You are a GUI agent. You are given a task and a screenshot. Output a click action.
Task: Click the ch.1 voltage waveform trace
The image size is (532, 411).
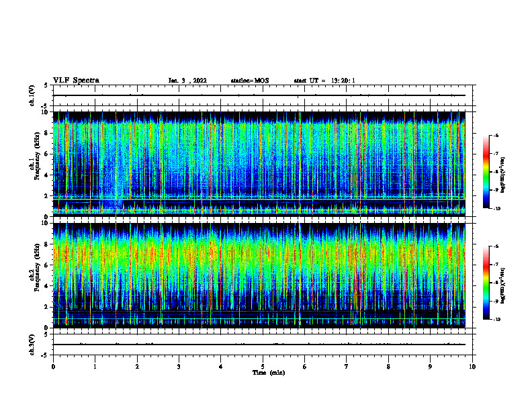pos(259,95)
